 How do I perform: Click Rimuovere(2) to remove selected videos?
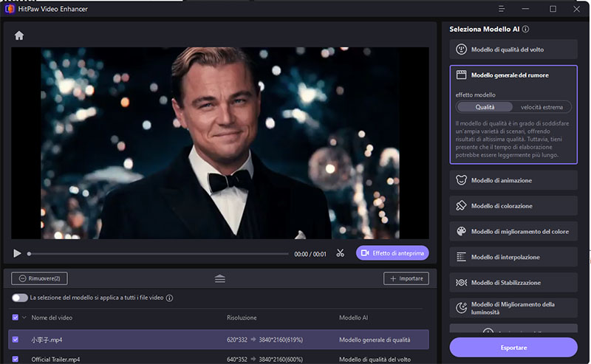point(40,278)
